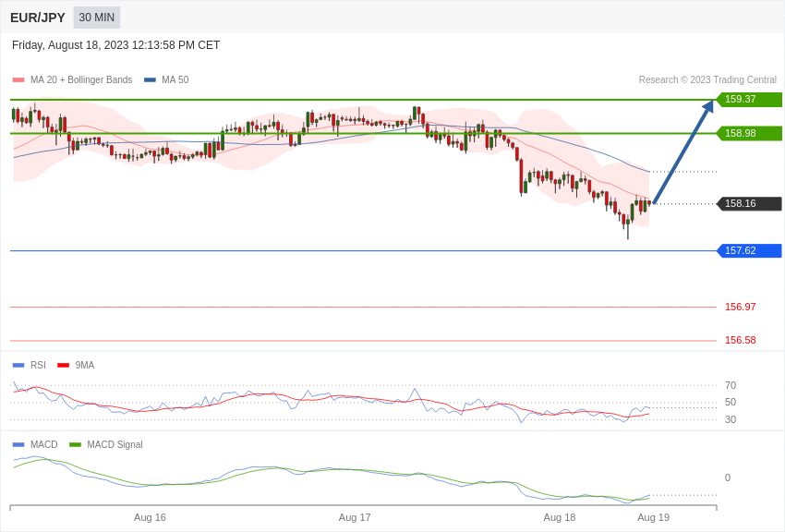The width and height of the screenshot is (785, 532).
Task: Click the MACD Signal legend swatch
Action: click(75, 444)
